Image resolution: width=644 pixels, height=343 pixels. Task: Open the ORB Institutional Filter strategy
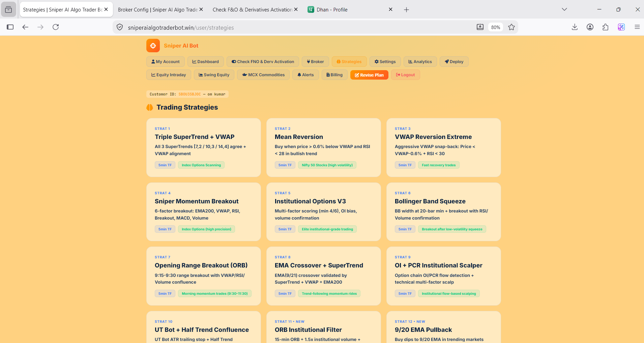click(324, 327)
